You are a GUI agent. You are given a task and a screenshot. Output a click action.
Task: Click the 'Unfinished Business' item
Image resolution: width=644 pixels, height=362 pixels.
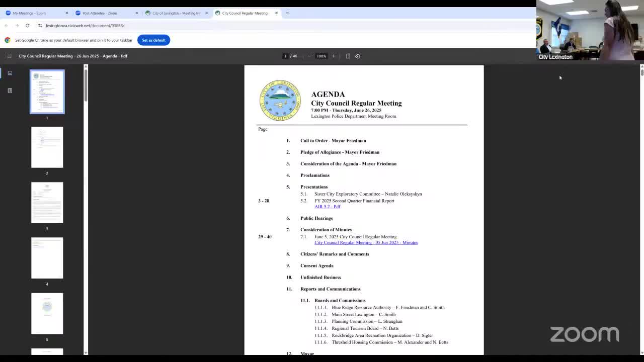[320, 278]
